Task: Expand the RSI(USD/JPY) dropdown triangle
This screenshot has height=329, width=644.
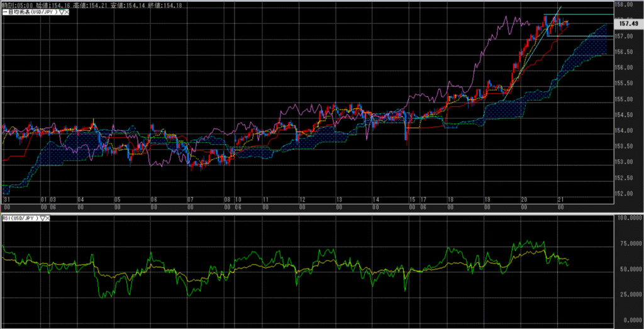Action: 43,218
